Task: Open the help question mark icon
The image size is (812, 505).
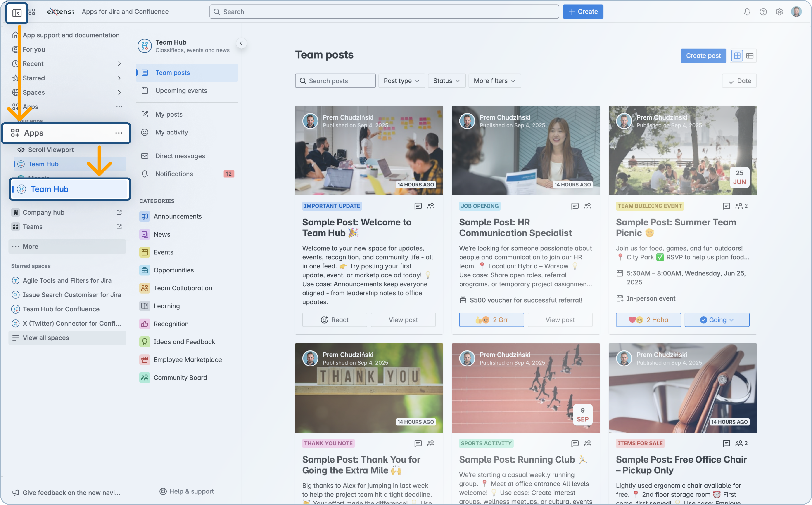Action: [x=763, y=12]
